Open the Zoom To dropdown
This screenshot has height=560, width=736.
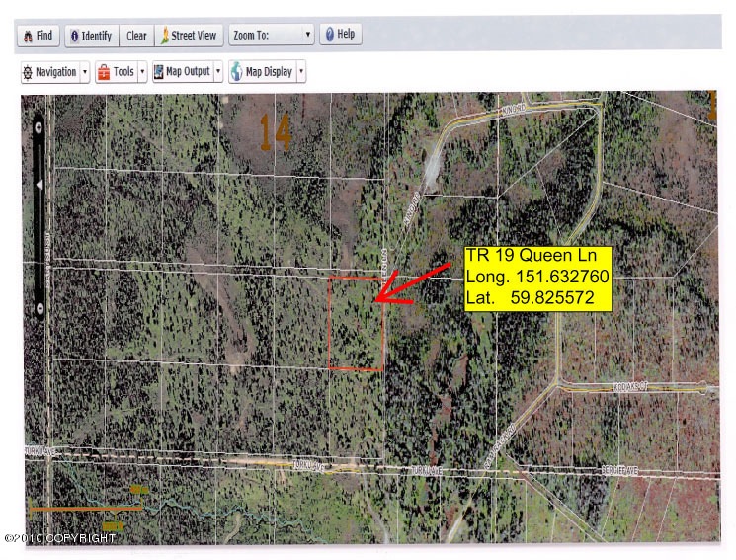[272, 36]
